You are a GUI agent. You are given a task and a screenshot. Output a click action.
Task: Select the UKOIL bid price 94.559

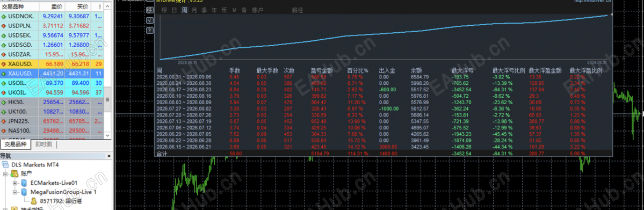point(55,92)
